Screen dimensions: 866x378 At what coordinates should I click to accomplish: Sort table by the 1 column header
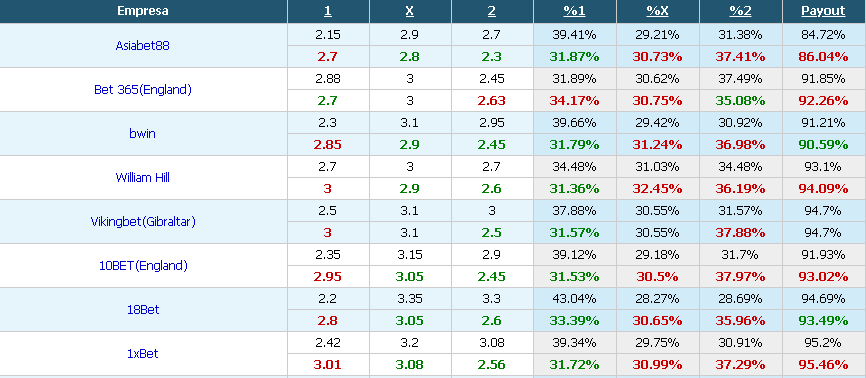[328, 11]
